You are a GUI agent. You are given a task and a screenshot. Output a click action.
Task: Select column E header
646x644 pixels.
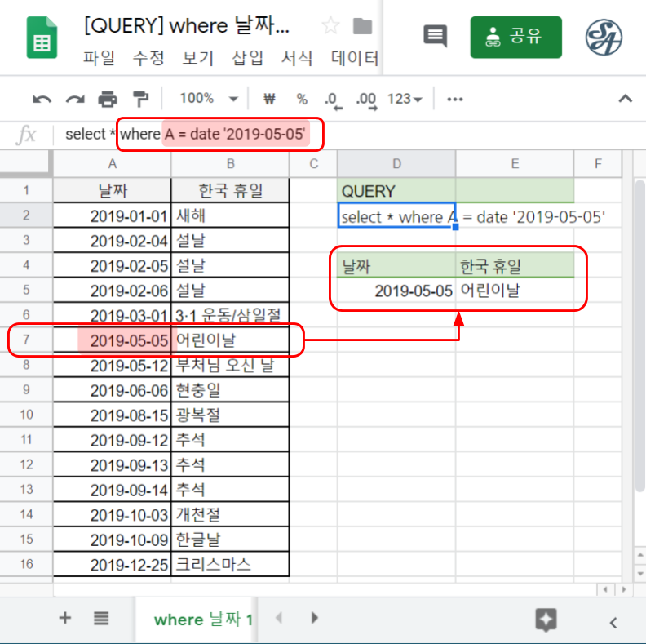515,164
